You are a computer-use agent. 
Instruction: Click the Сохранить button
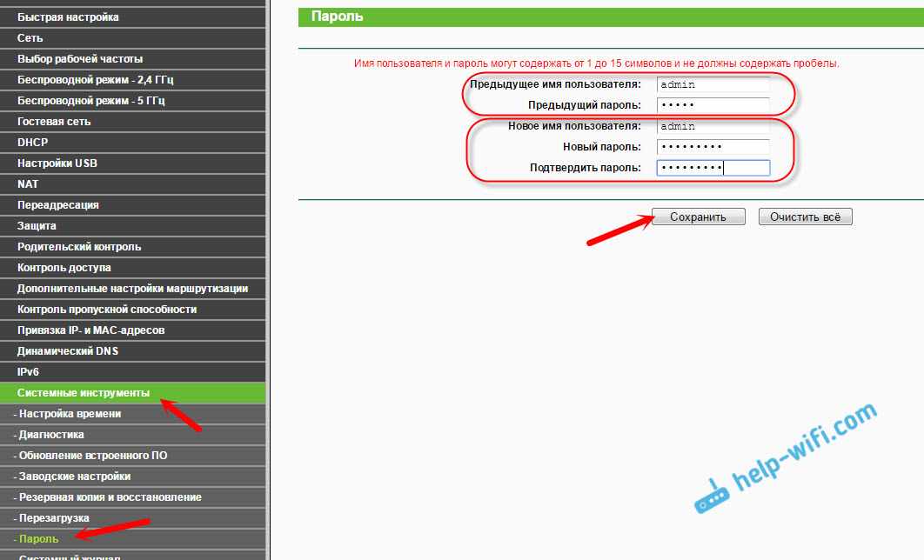(699, 217)
